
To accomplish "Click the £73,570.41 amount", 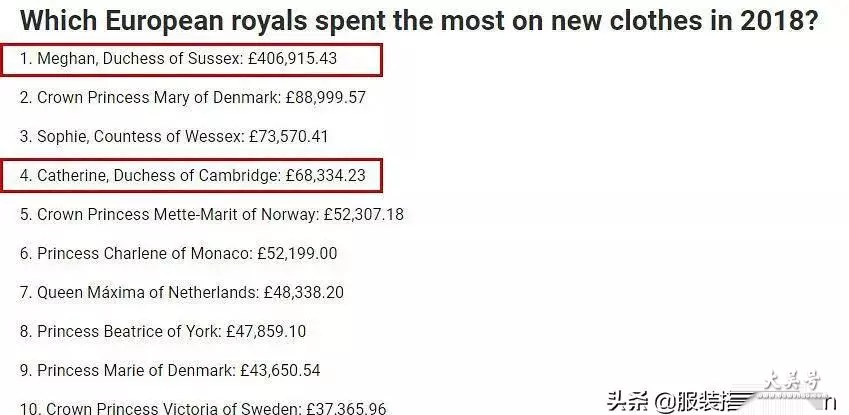I will tap(288, 136).
